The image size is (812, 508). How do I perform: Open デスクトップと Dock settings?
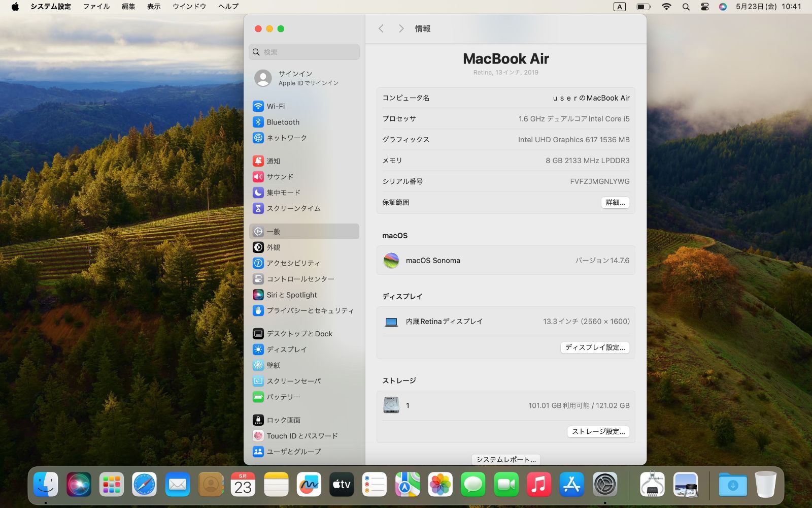(304, 334)
